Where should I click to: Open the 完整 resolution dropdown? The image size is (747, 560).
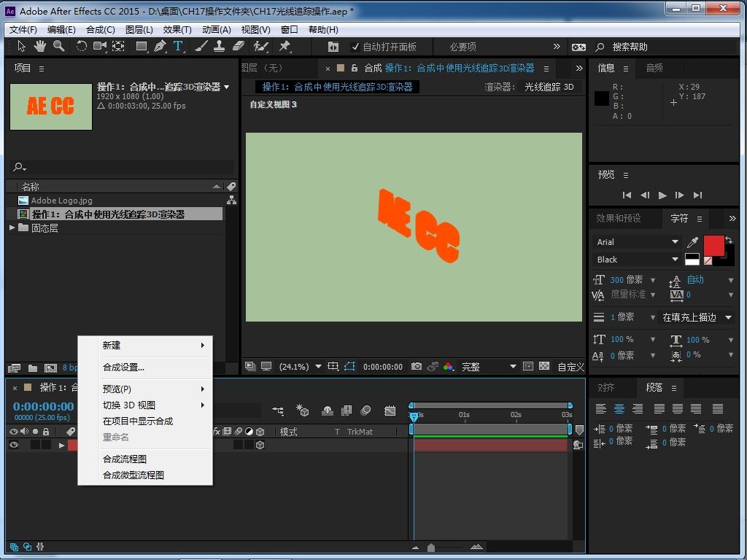pyautogui.click(x=489, y=367)
